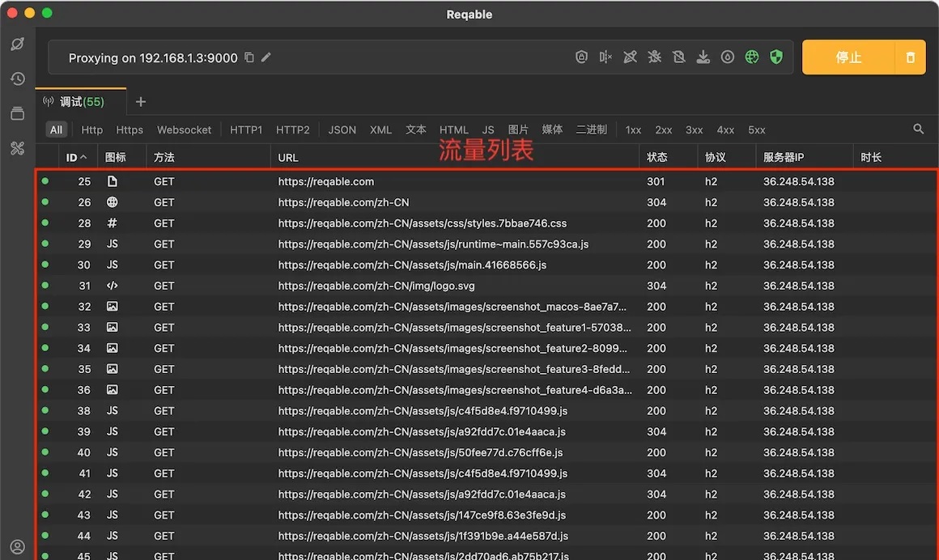939x560 pixels.
Task: Select request https://reqable.com with status 301
Action: (x=486, y=181)
